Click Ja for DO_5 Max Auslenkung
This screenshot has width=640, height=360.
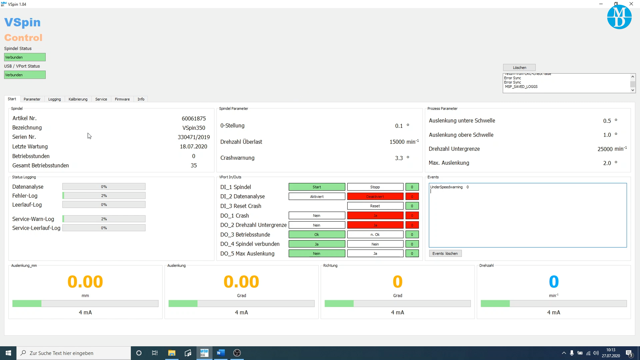[375, 253]
